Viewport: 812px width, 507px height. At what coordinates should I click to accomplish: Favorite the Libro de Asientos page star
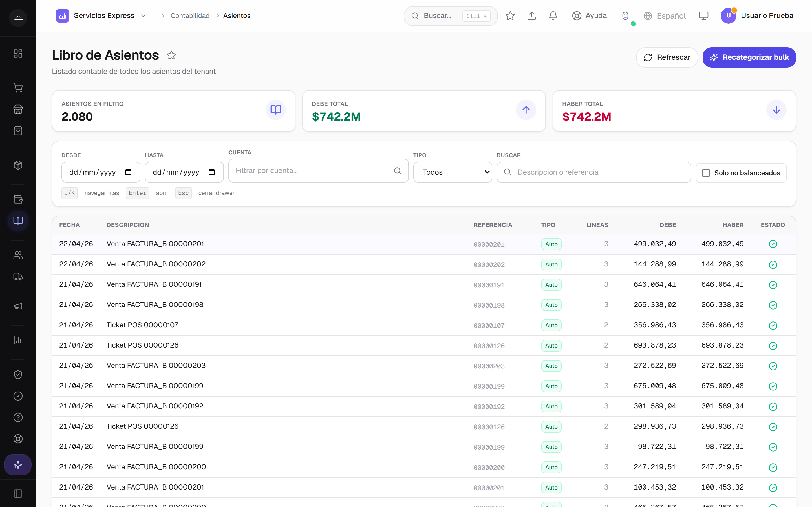point(171,55)
